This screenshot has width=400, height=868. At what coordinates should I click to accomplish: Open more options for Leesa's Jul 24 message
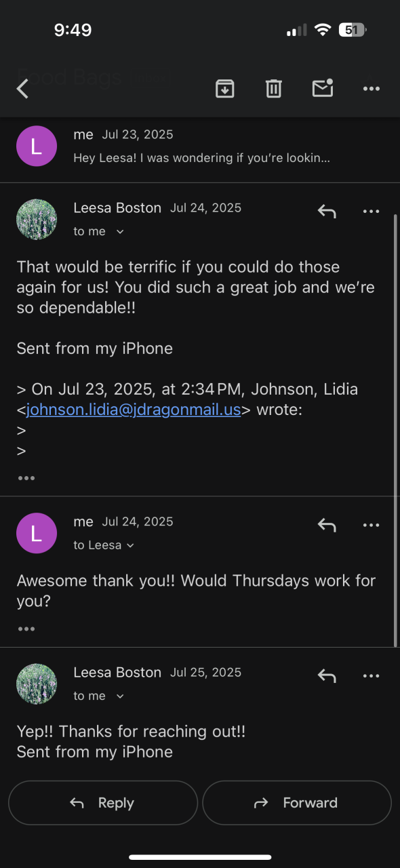click(372, 212)
